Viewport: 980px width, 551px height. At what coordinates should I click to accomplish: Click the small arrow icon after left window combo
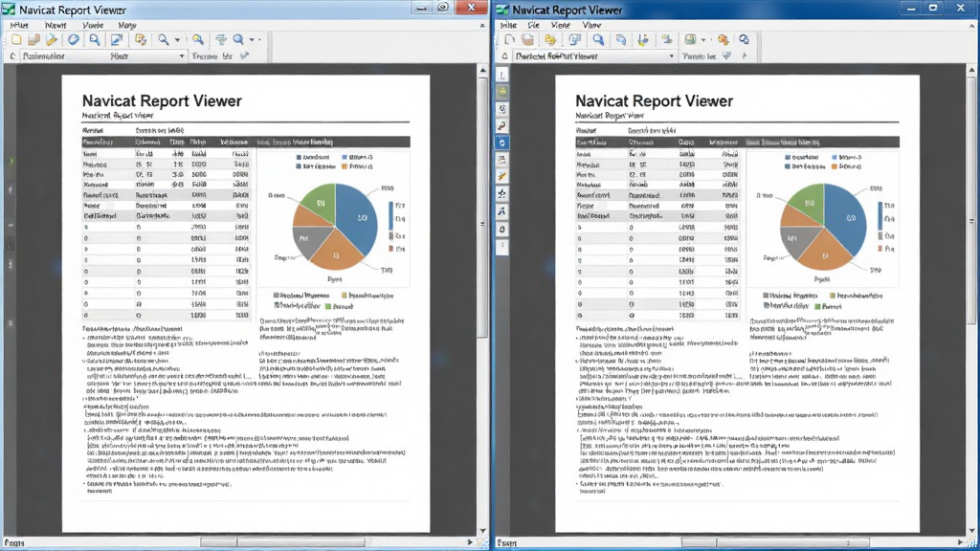pyautogui.click(x=244, y=55)
